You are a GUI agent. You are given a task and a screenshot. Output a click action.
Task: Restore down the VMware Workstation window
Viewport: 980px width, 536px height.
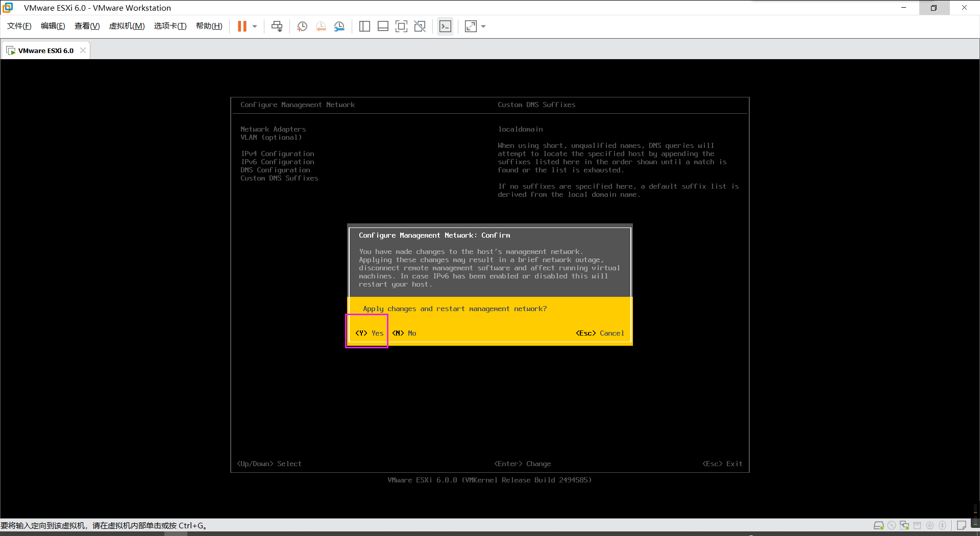pyautogui.click(x=934, y=8)
